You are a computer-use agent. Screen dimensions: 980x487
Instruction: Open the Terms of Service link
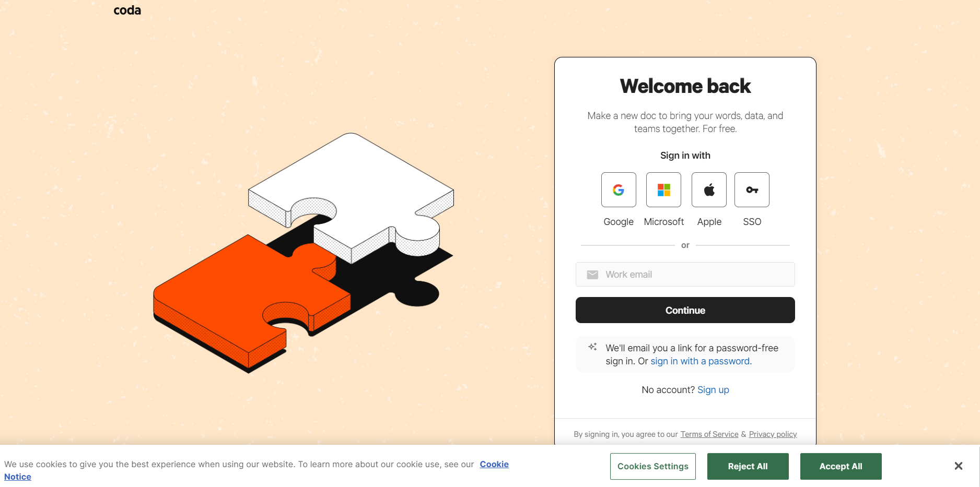click(709, 434)
